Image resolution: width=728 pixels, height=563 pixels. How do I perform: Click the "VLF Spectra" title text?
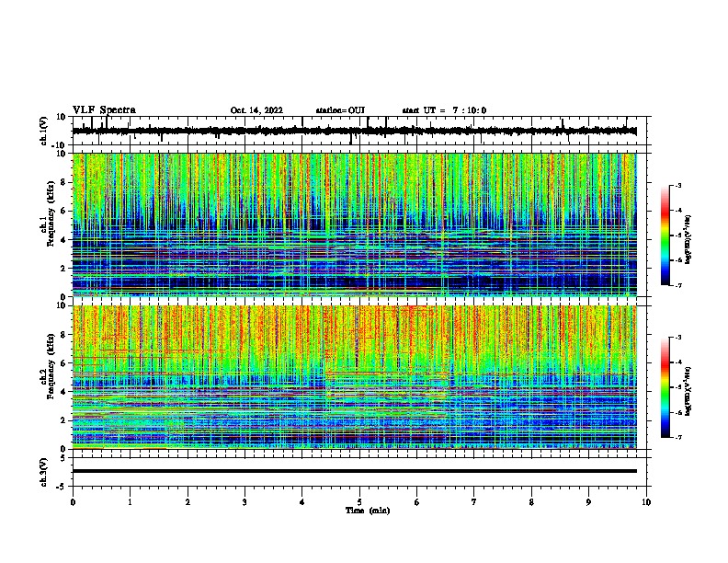(x=104, y=110)
